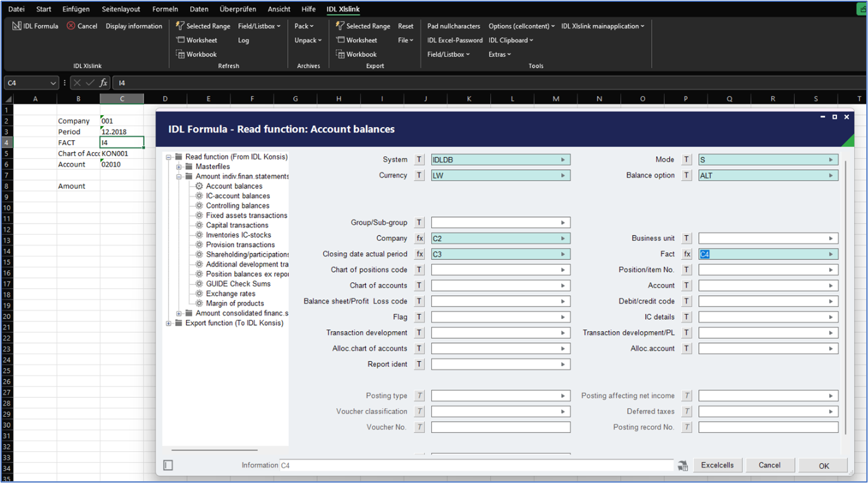Select Margin of products in the tree
Screen dimensions: 868x483
click(229, 303)
